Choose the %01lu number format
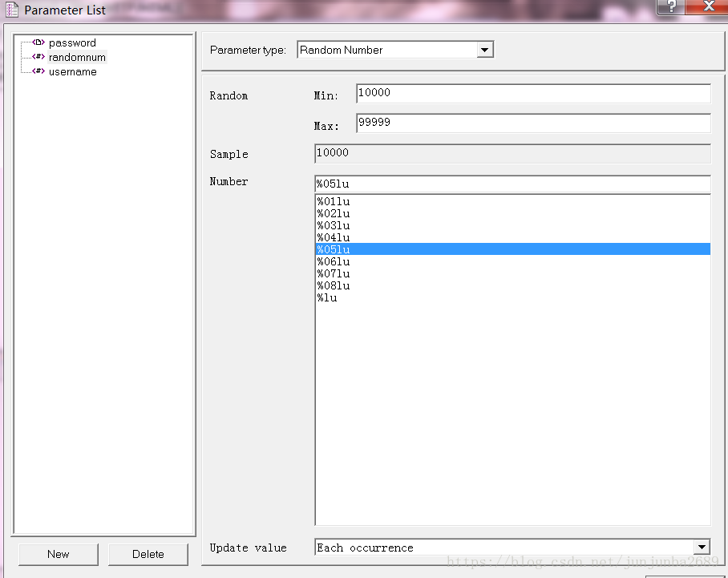The width and height of the screenshot is (728, 578). point(512,201)
